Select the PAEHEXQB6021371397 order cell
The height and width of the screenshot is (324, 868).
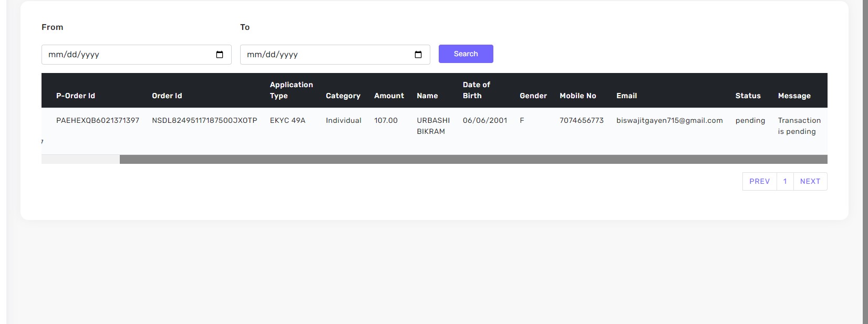(x=98, y=120)
